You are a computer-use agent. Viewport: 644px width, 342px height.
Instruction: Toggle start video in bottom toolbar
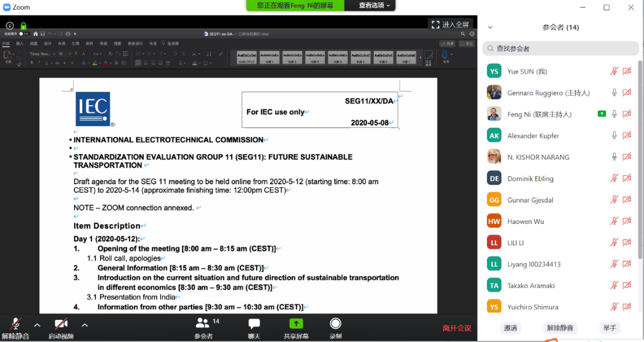click(x=61, y=324)
